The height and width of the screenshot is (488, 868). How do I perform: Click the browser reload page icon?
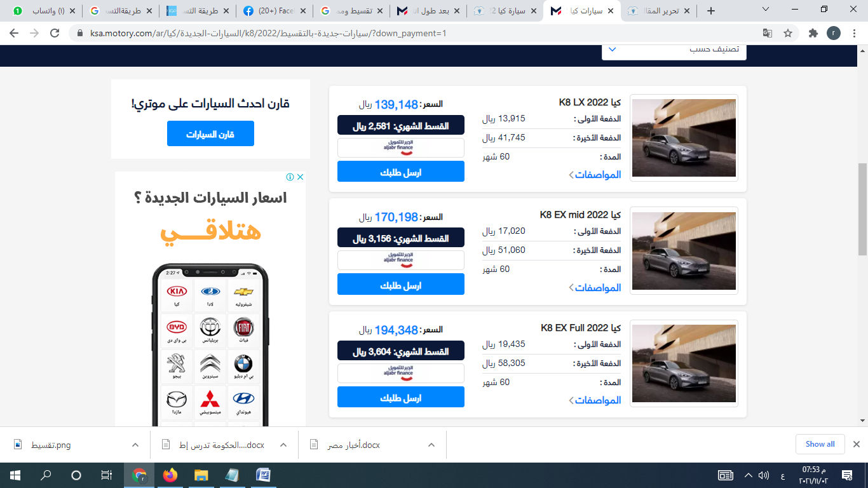click(55, 33)
